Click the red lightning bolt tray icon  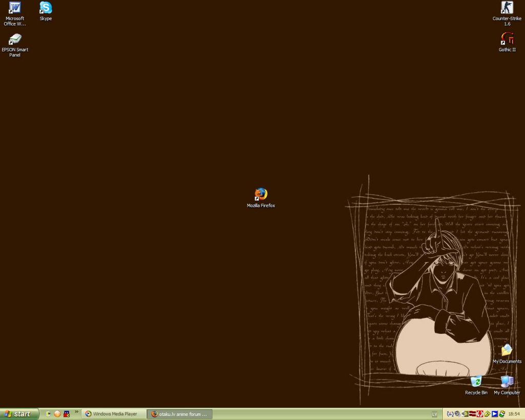coord(480,414)
